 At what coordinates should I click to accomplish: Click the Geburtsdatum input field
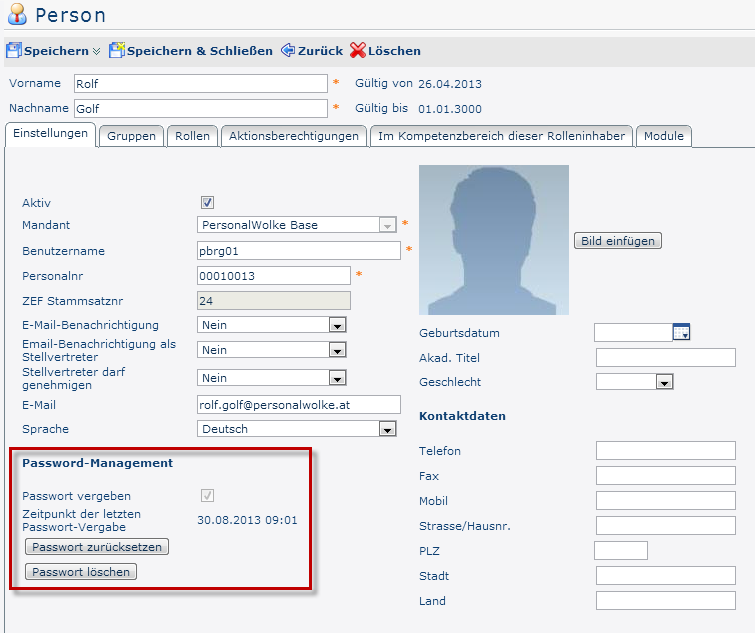(x=634, y=332)
